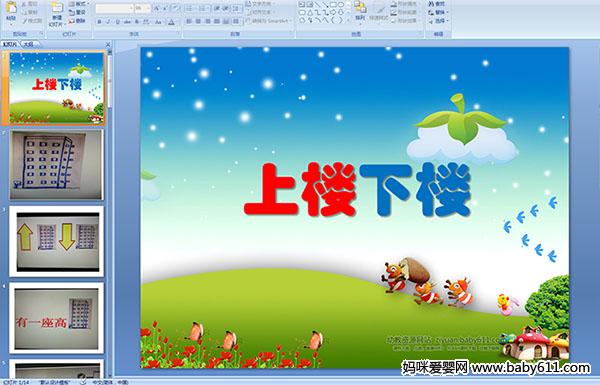Switch to the Slides (幻灯片) tab
Screen dimensions: 600x385
(x=10, y=44)
